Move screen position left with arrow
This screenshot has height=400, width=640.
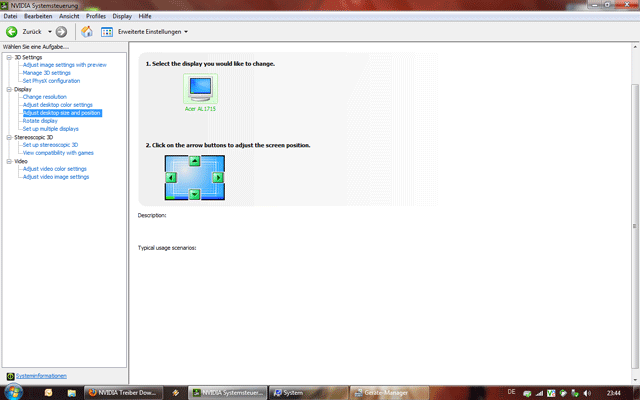[x=171, y=178]
